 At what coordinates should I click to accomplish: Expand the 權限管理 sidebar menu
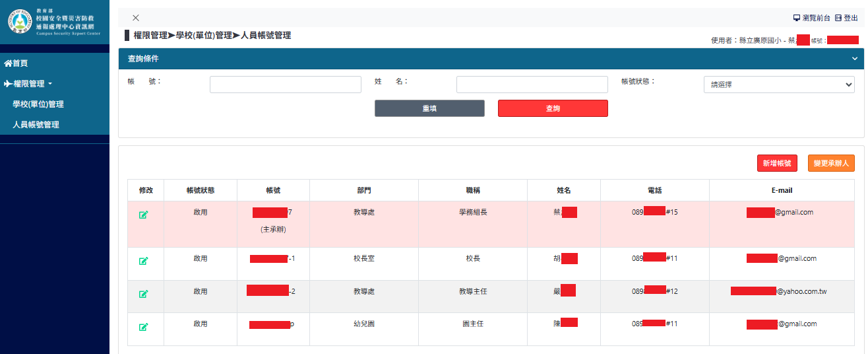(28, 84)
